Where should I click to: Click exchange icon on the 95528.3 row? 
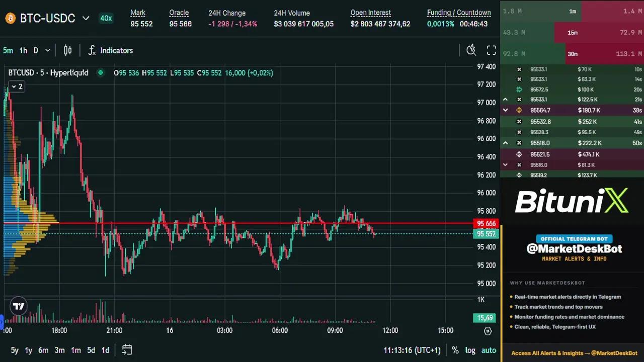(x=519, y=132)
